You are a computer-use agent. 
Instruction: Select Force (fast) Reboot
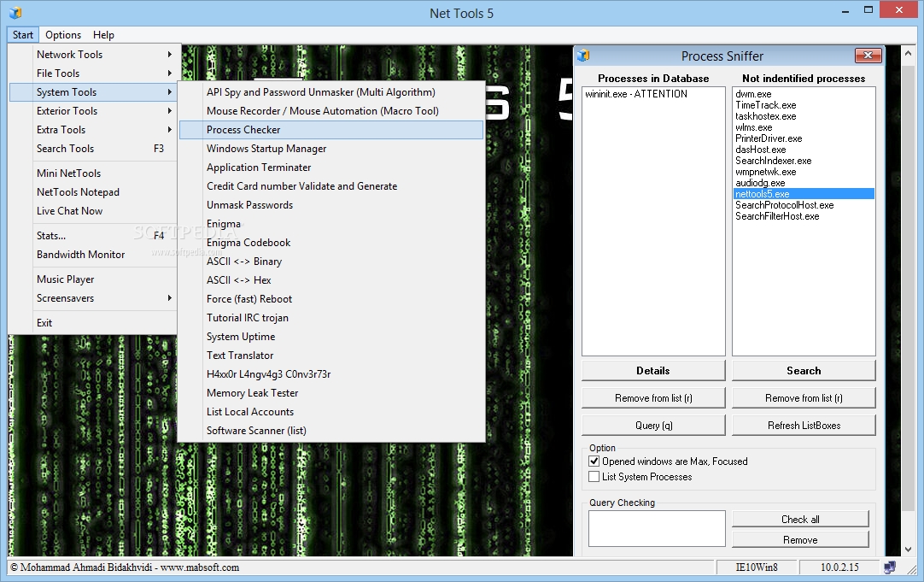coord(331,299)
